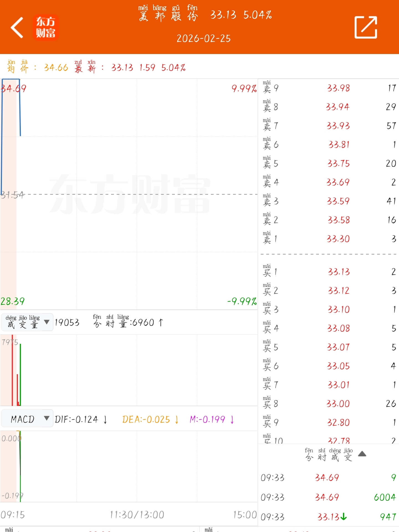399x532 pixels.
Task: Select the 卖1 row at 33.30
Action: pyautogui.click(x=329, y=239)
